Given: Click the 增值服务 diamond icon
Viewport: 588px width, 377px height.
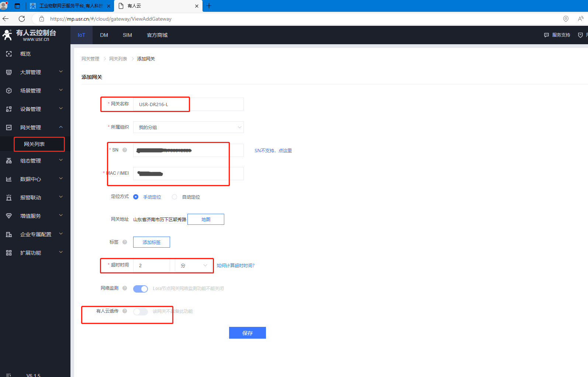Looking at the screenshot, I should click(9, 216).
